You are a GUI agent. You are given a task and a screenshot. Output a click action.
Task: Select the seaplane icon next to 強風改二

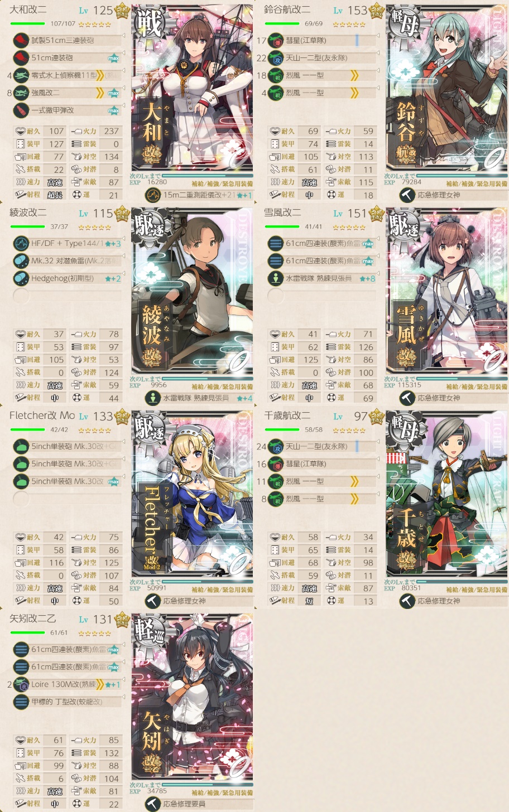point(21,93)
